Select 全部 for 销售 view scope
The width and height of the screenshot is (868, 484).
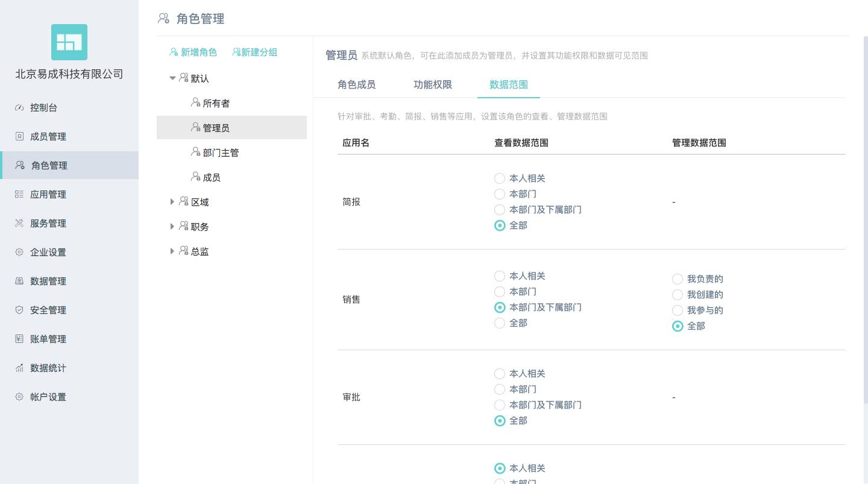coord(500,323)
